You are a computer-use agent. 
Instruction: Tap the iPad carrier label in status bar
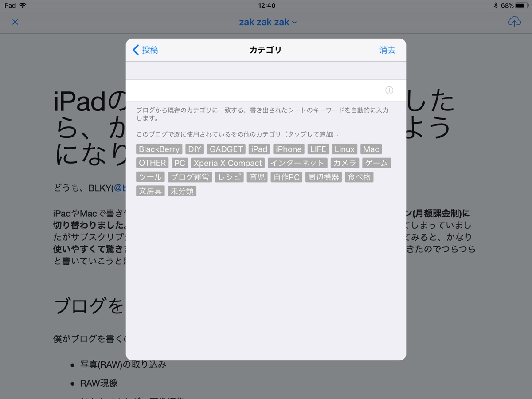click(9, 5)
